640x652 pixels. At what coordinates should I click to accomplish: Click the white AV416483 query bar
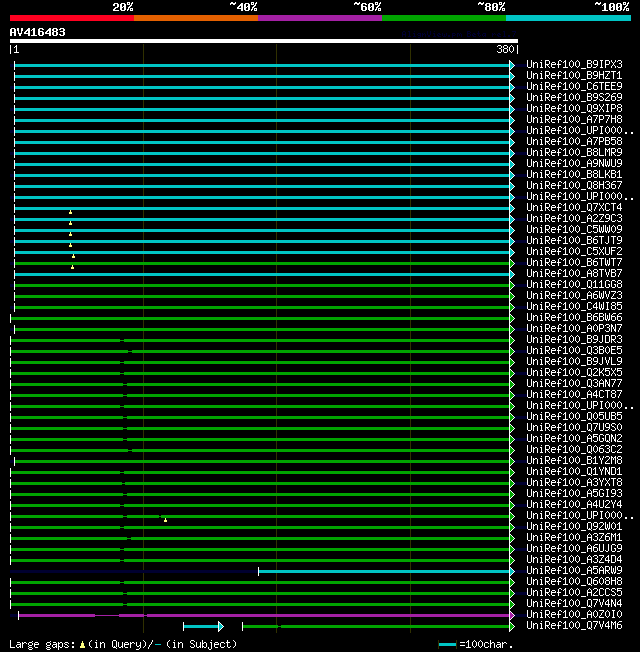pyautogui.click(x=264, y=41)
